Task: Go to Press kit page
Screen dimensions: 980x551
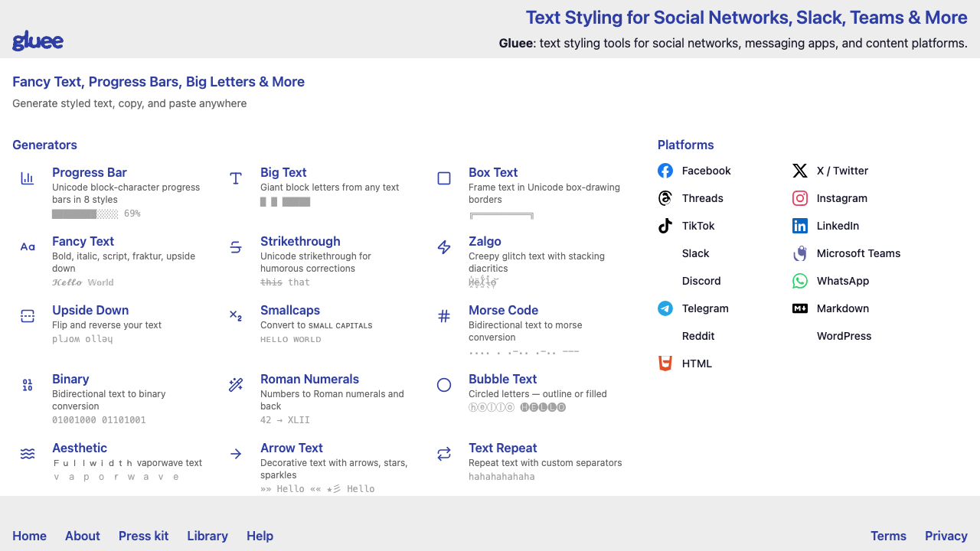Action: pyautogui.click(x=143, y=536)
